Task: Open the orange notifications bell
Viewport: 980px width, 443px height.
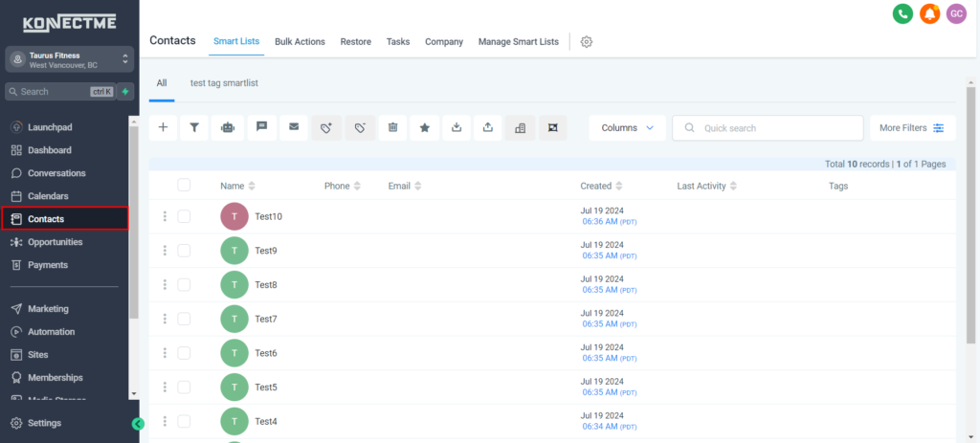Action: click(x=929, y=13)
